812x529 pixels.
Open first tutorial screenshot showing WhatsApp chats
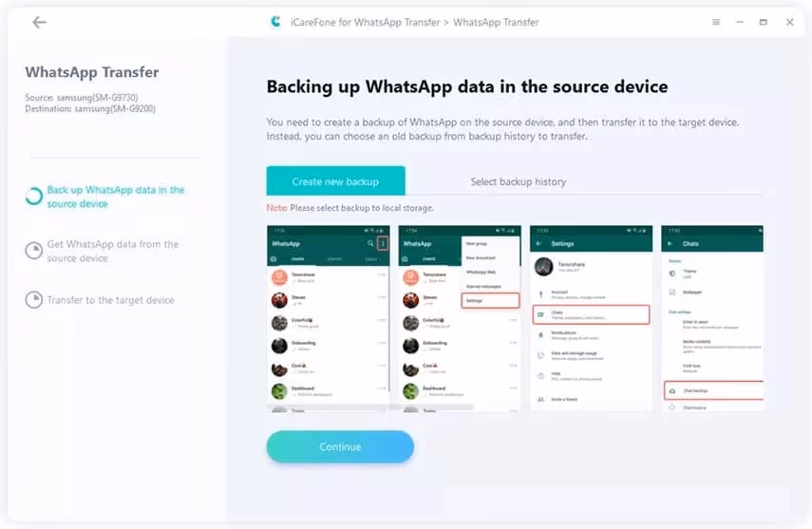click(329, 319)
